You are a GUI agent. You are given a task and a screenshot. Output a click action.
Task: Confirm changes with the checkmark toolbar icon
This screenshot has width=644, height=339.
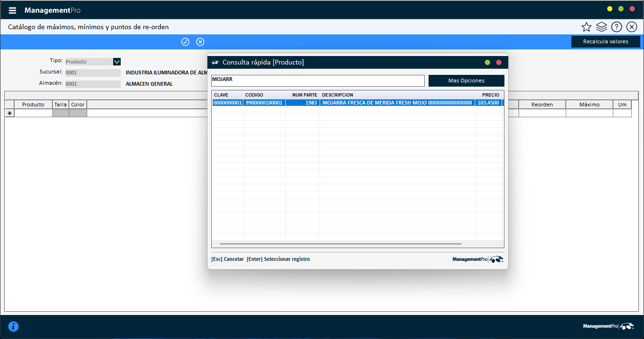(185, 41)
